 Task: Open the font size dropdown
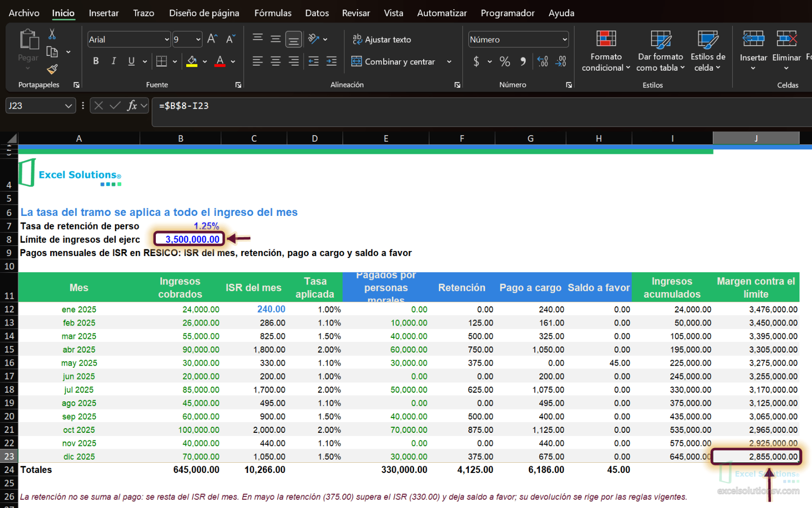click(x=198, y=40)
